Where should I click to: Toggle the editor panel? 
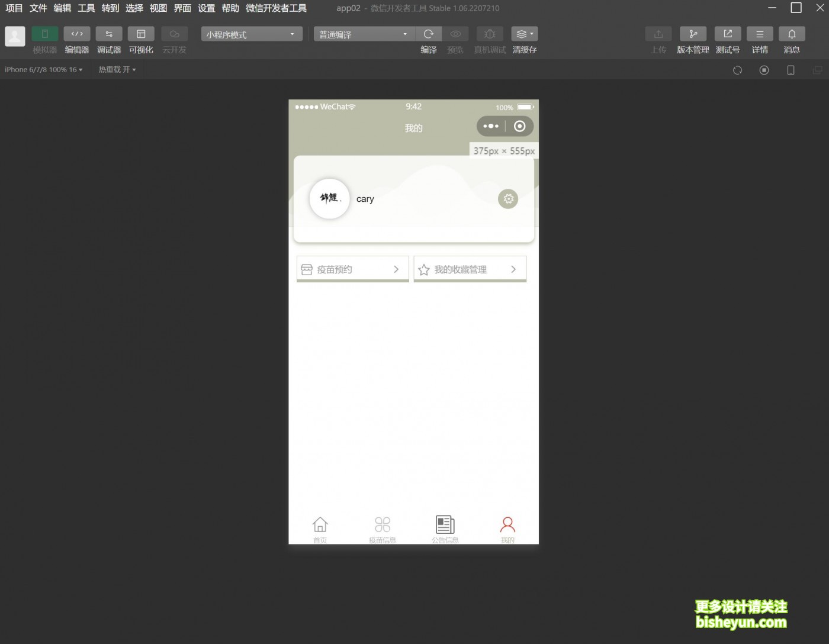(x=77, y=34)
